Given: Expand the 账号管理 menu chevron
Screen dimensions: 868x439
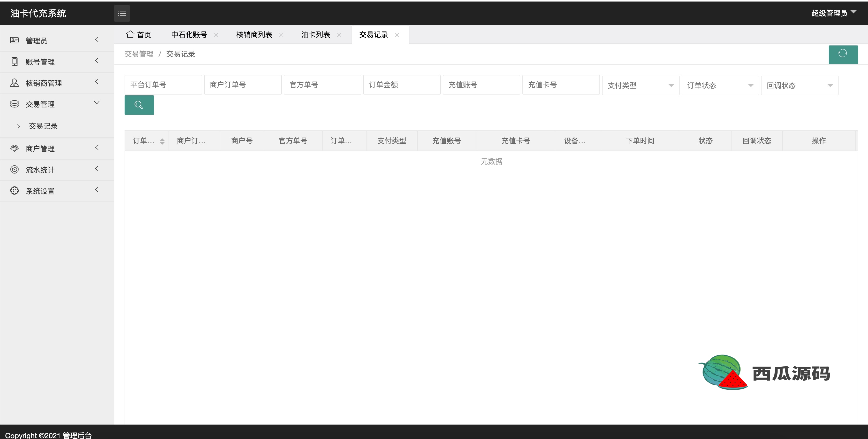Looking at the screenshot, I should tap(97, 61).
